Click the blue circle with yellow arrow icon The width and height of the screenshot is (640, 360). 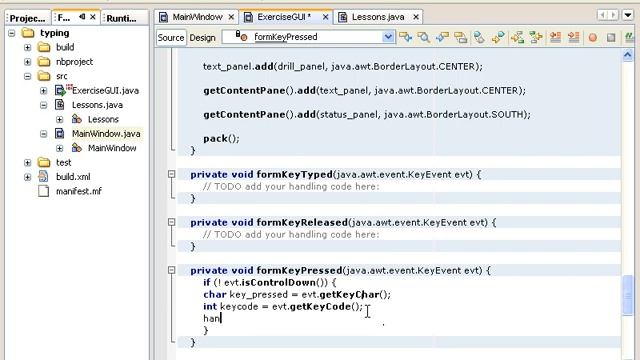coord(498,37)
